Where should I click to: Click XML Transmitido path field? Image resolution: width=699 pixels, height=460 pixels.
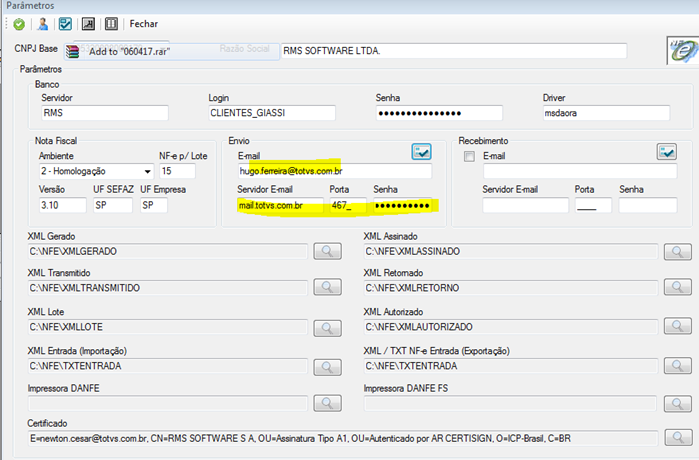coord(168,288)
